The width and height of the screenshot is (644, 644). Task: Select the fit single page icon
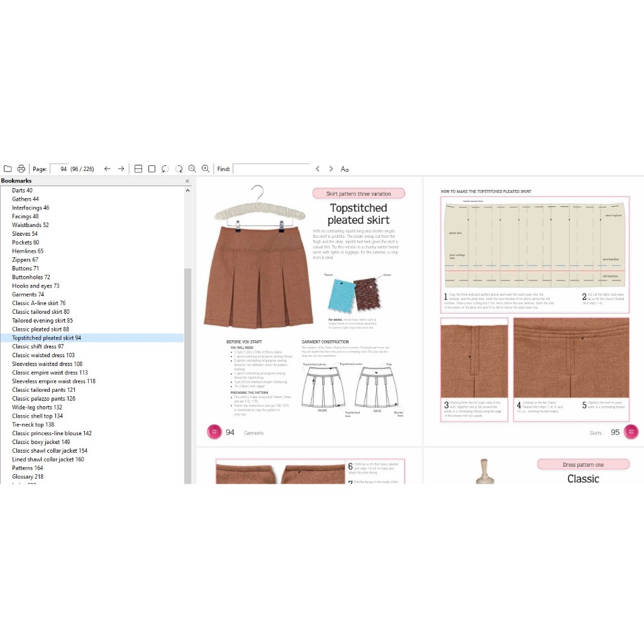[x=152, y=169]
